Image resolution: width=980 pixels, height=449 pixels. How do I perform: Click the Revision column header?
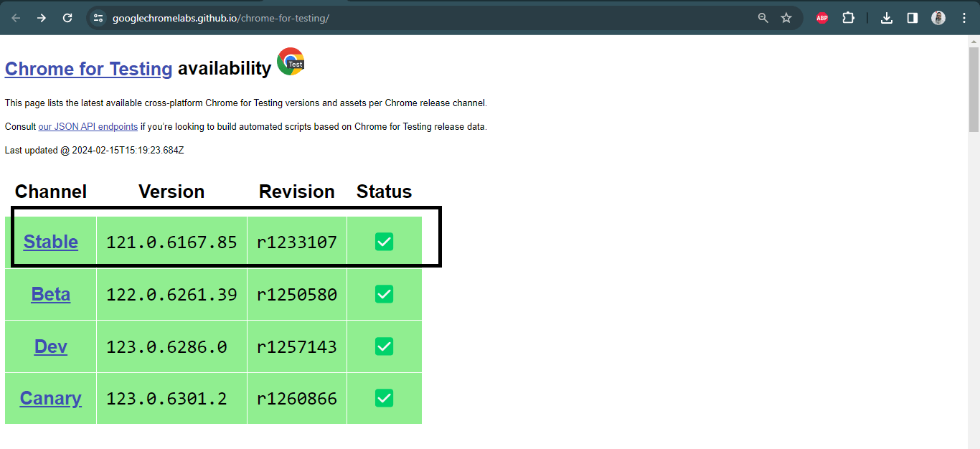tap(297, 192)
